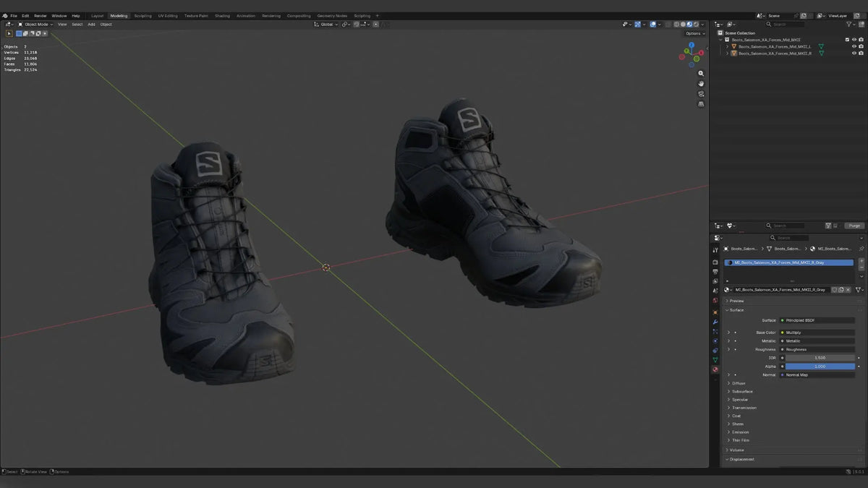868x488 pixels.
Task: Disable render camera icon for MKII_R object
Action: [x=861, y=53]
